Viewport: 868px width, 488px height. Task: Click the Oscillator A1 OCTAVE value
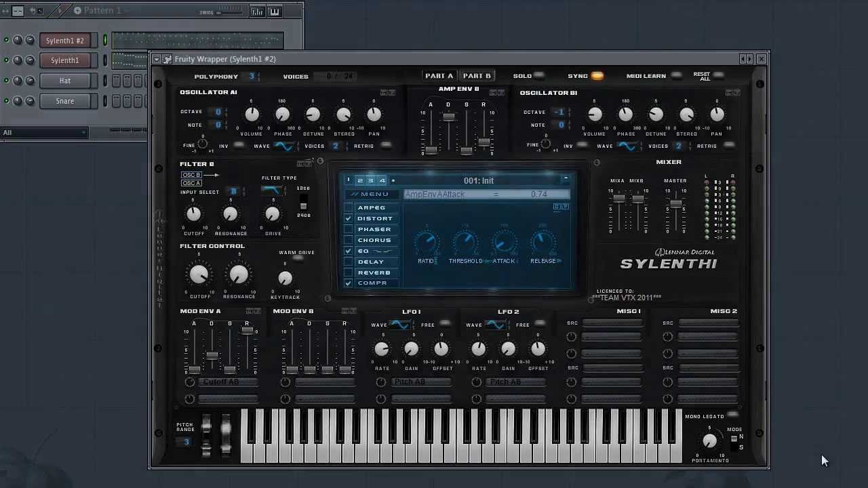[218, 112]
